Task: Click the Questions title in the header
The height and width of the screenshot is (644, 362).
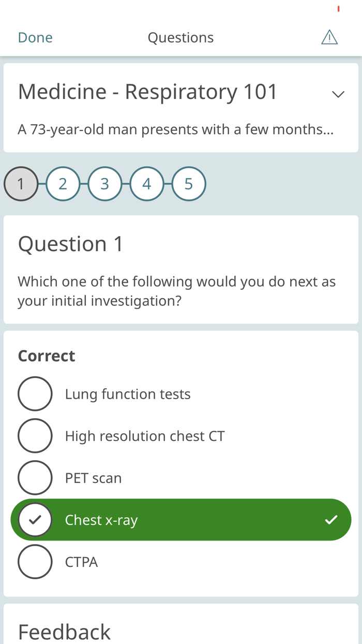Action: [x=180, y=37]
